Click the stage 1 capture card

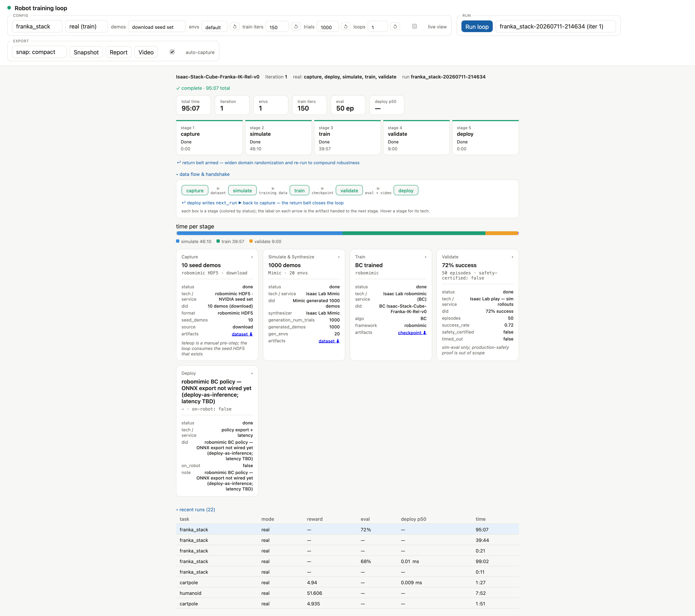point(209,138)
